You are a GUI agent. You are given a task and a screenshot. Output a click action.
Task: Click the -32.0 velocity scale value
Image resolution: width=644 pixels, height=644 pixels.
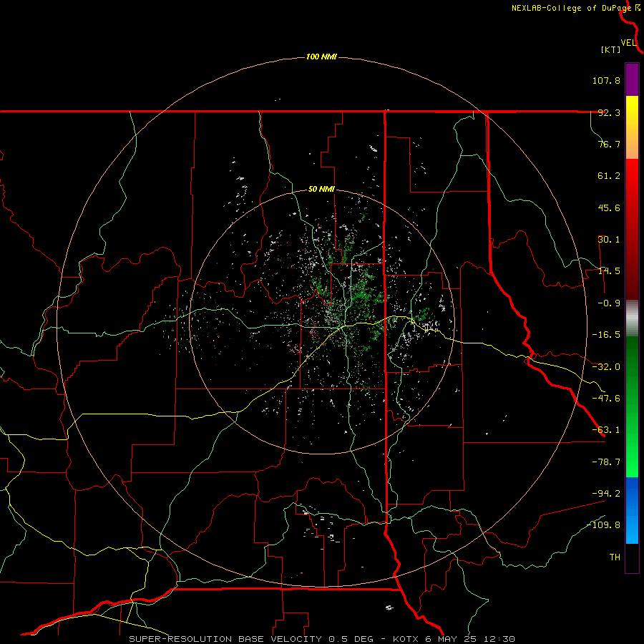[606, 367]
